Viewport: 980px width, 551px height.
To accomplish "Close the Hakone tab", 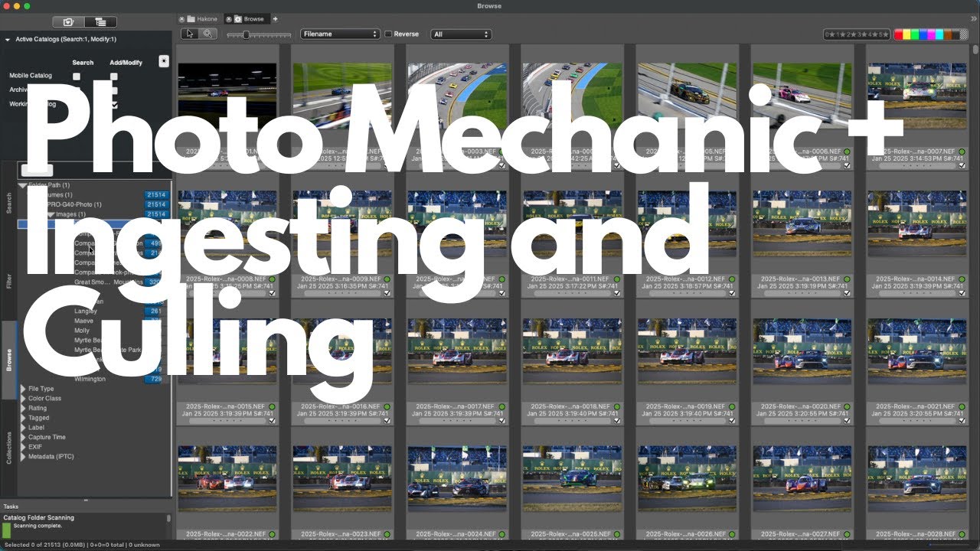I will (182, 18).
